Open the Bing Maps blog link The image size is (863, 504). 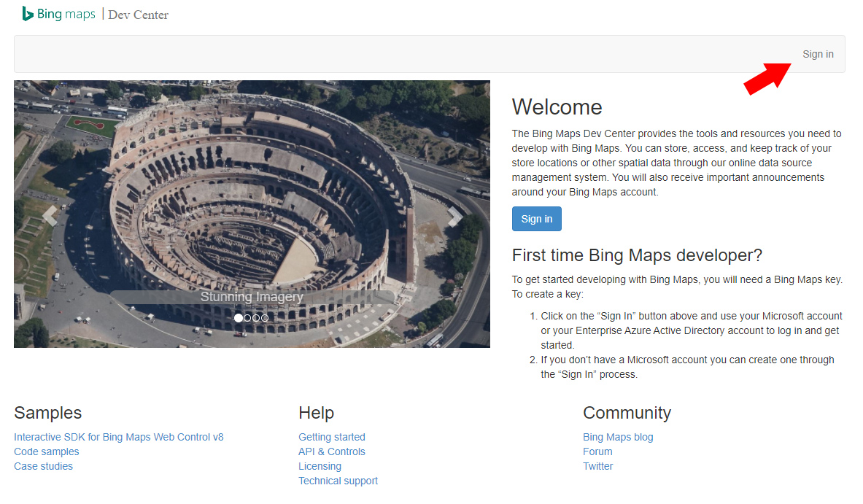tap(618, 437)
